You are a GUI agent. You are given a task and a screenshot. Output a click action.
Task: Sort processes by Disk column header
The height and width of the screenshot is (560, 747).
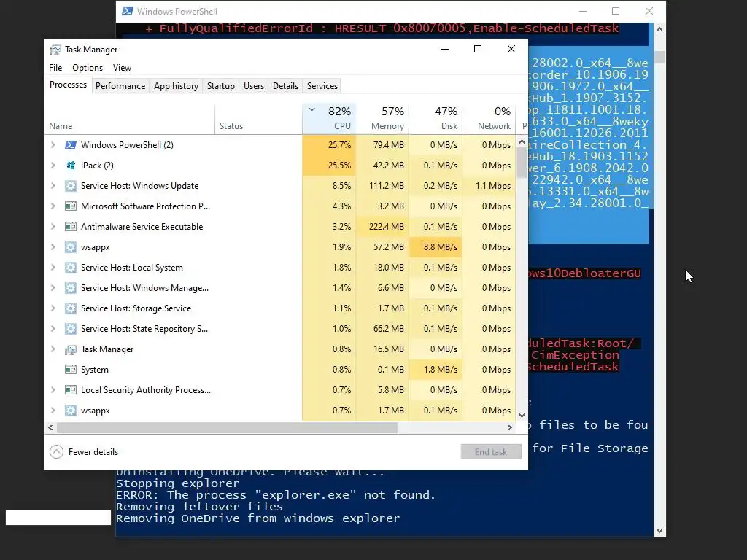coord(436,118)
